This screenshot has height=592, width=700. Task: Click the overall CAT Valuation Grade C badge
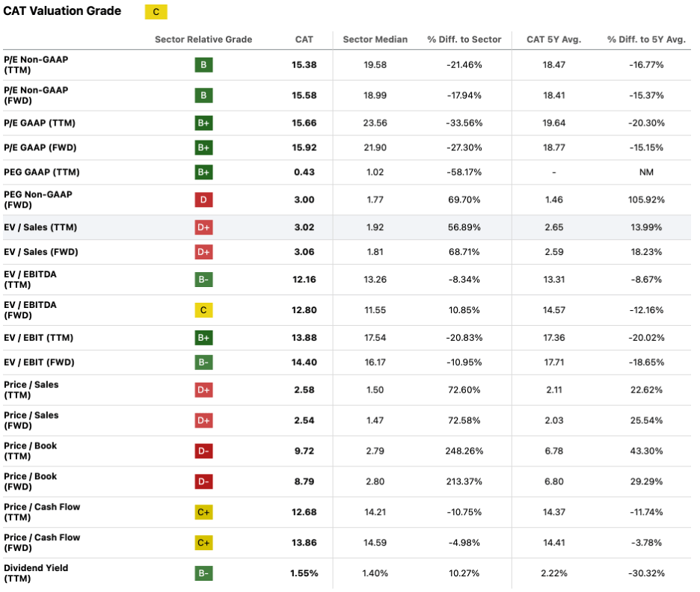point(156,12)
